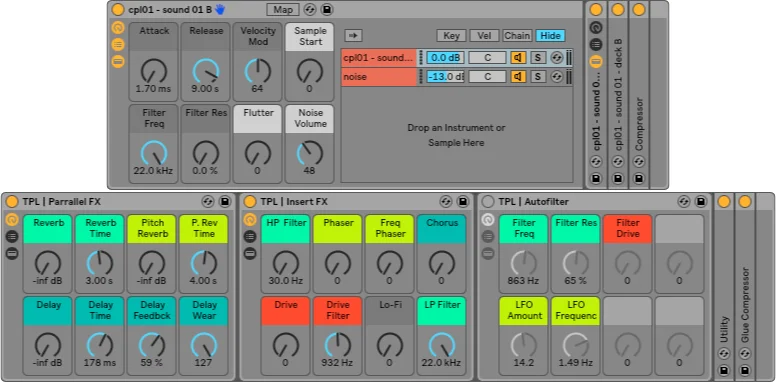Enable the TPL | Autofilter device activator
The image size is (776, 382).
[x=488, y=201]
